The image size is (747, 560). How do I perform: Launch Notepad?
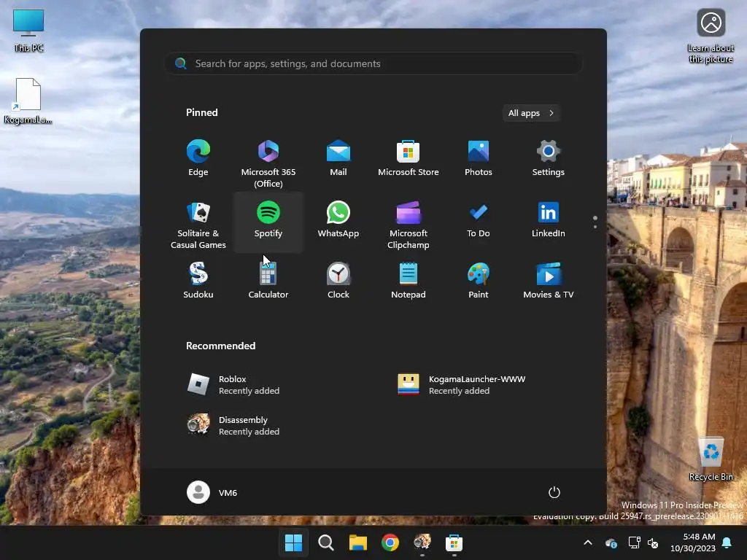[x=409, y=282]
